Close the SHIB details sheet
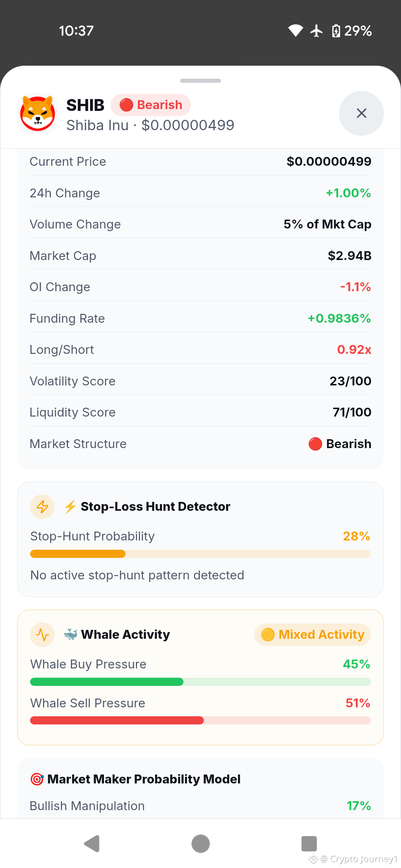Screen dimensions: 401x868 [x=361, y=113]
